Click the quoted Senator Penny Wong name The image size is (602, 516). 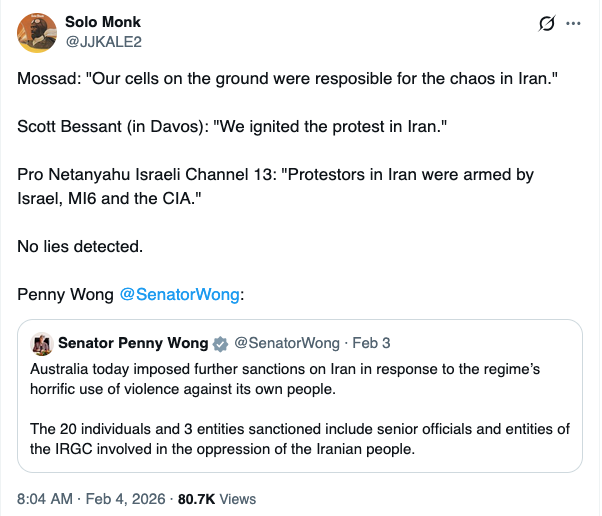[132, 343]
